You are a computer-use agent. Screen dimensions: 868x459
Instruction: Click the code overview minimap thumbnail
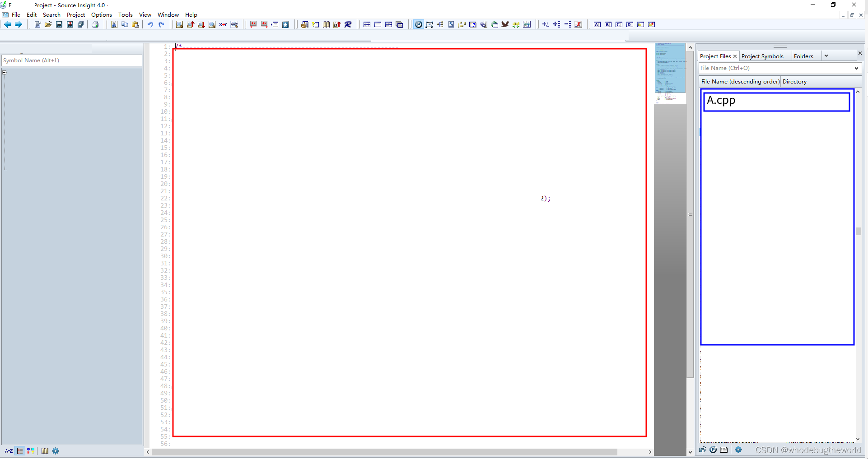[670, 74]
